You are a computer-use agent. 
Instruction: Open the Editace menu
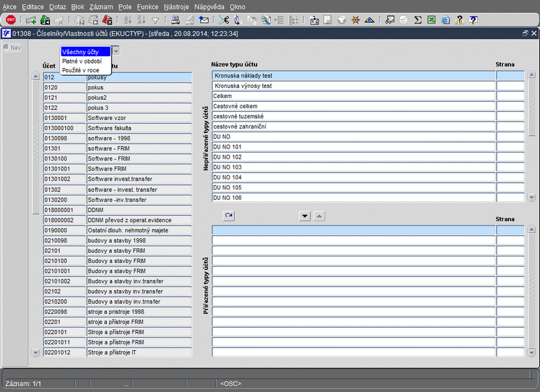point(32,6)
